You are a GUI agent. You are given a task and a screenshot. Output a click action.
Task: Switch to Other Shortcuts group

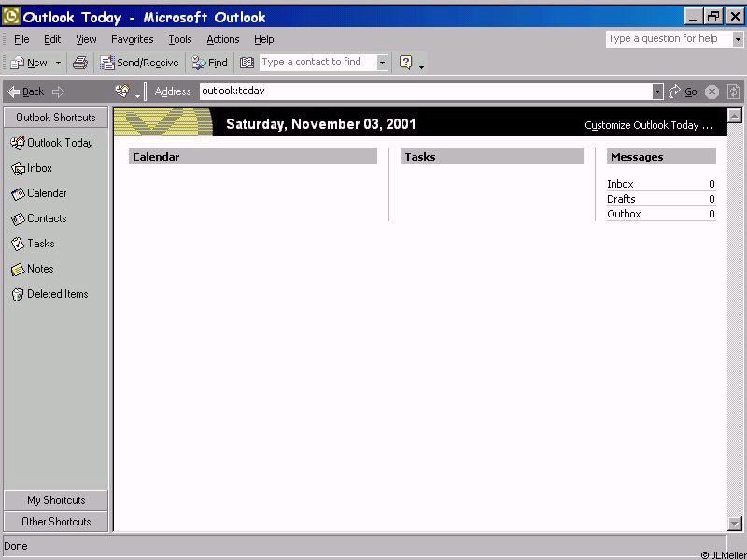(x=56, y=522)
